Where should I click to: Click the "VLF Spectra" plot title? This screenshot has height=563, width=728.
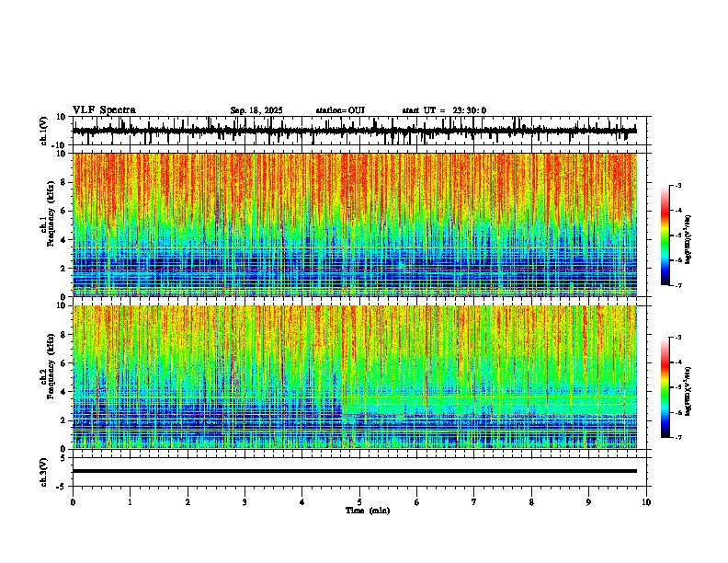click(x=104, y=110)
